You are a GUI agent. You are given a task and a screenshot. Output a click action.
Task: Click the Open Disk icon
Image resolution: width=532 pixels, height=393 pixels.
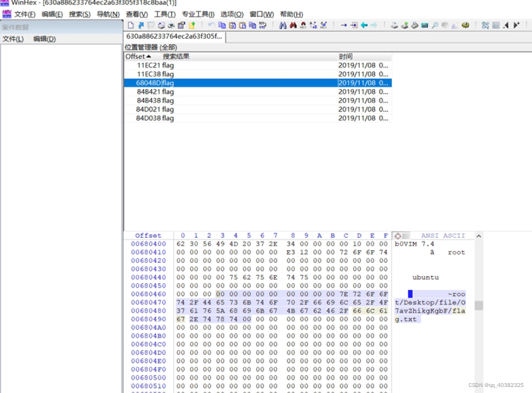394,25
